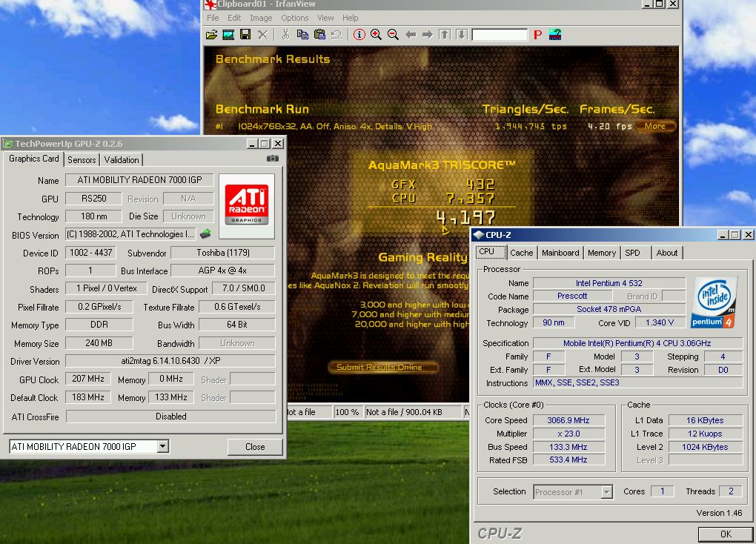The image size is (756, 544).
Task: Open the Options menu in IrfanView
Action: (294, 18)
